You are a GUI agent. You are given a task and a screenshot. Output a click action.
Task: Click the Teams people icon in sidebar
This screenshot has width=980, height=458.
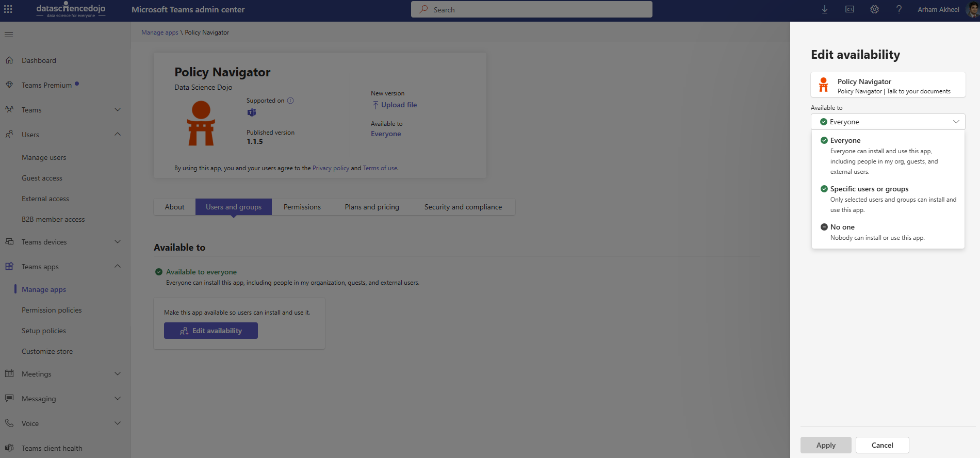(9, 110)
